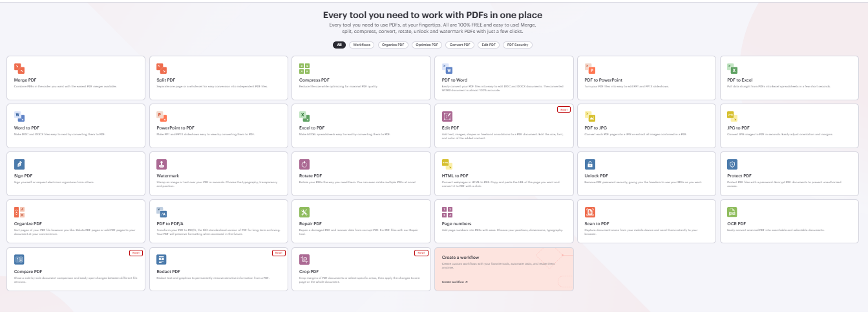
Task: Show the Optimize PDF category
Action: pyautogui.click(x=427, y=45)
